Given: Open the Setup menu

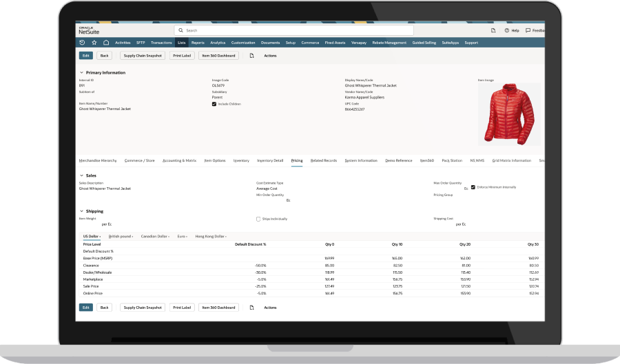Looking at the screenshot, I should point(291,43).
